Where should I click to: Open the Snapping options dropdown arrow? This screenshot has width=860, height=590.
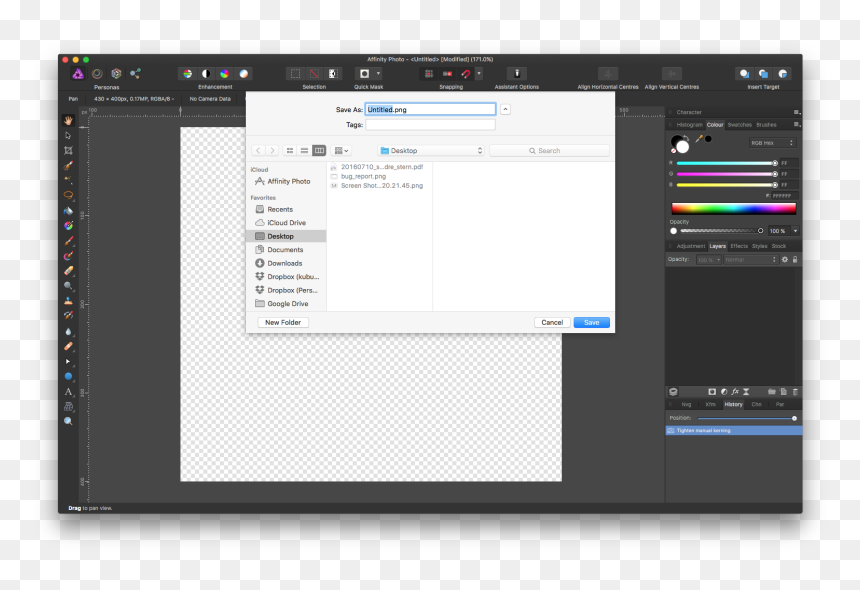point(479,73)
